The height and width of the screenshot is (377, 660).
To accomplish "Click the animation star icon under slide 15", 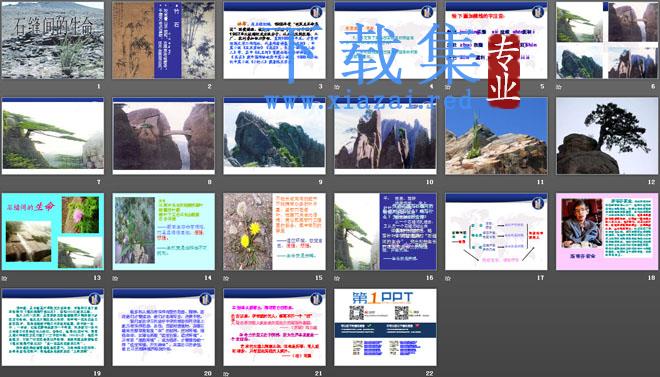I will click(226, 278).
